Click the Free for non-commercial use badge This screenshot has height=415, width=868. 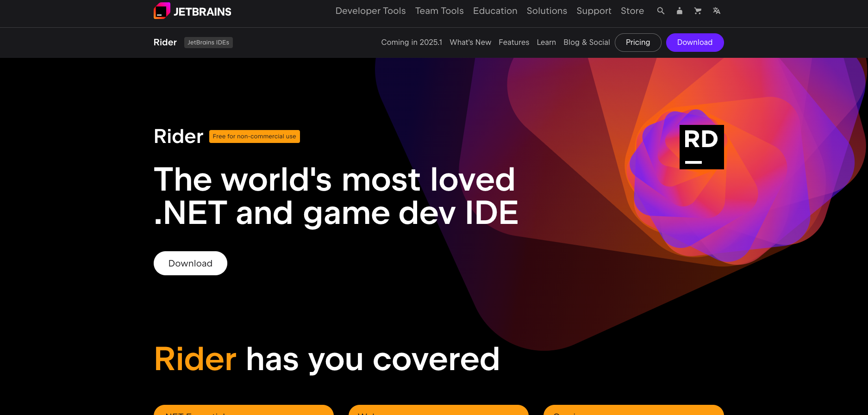[255, 136]
